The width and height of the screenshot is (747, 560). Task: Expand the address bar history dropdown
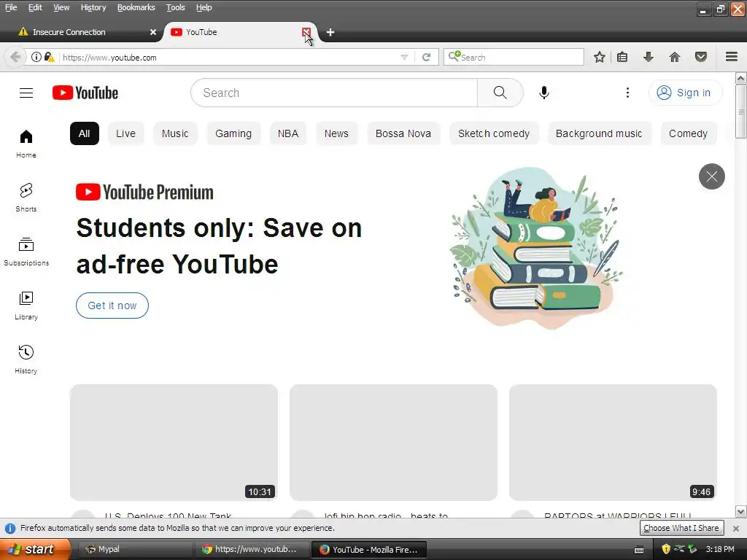404,57
